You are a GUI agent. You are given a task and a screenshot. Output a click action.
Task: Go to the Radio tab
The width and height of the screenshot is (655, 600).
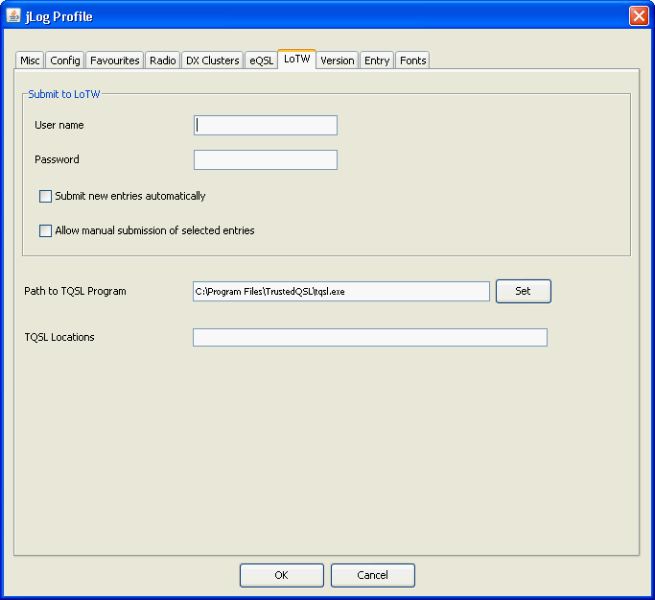click(162, 61)
